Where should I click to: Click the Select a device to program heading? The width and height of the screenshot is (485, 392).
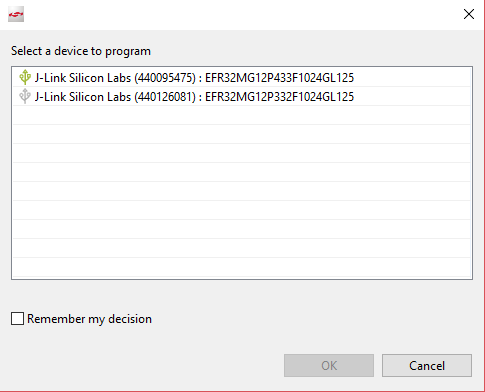pyautogui.click(x=81, y=51)
